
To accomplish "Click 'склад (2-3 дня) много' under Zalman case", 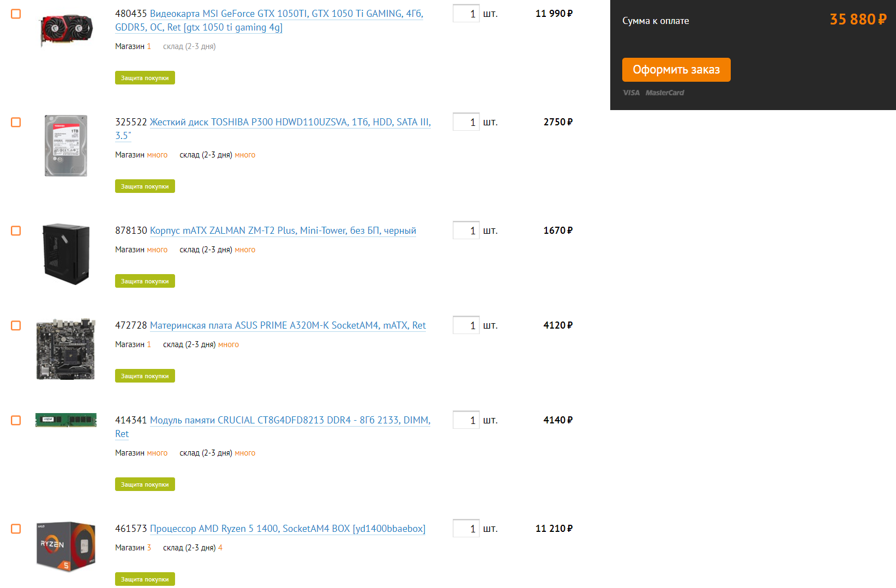I will coord(218,250).
